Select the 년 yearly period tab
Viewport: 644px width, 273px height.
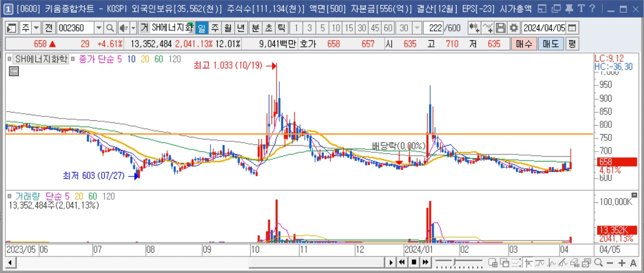tap(241, 28)
